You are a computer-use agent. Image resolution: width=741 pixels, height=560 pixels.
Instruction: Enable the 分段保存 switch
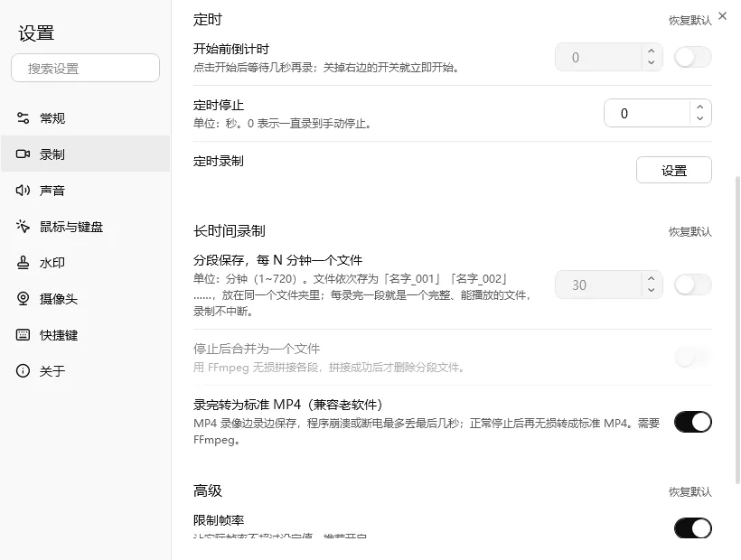(693, 285)
